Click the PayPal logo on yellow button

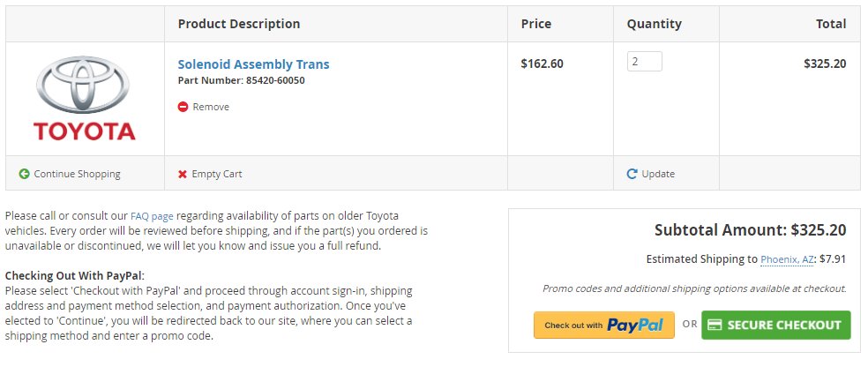635,325
